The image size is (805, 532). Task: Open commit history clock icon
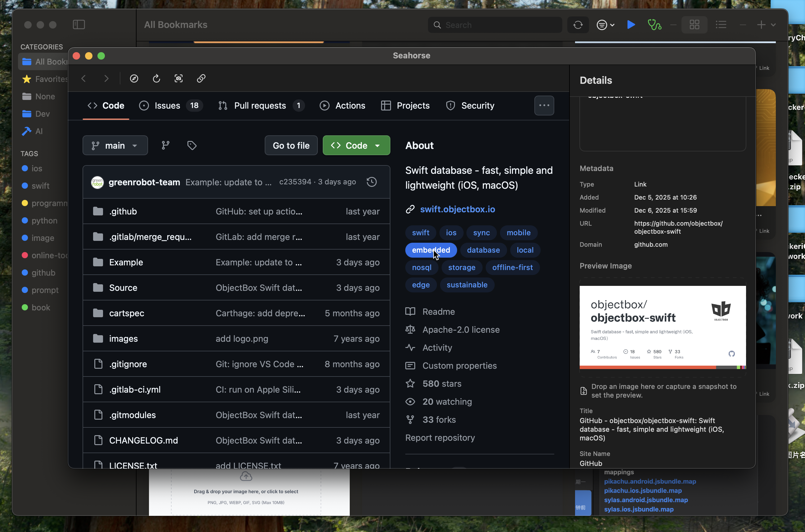(x=372, y=182)
